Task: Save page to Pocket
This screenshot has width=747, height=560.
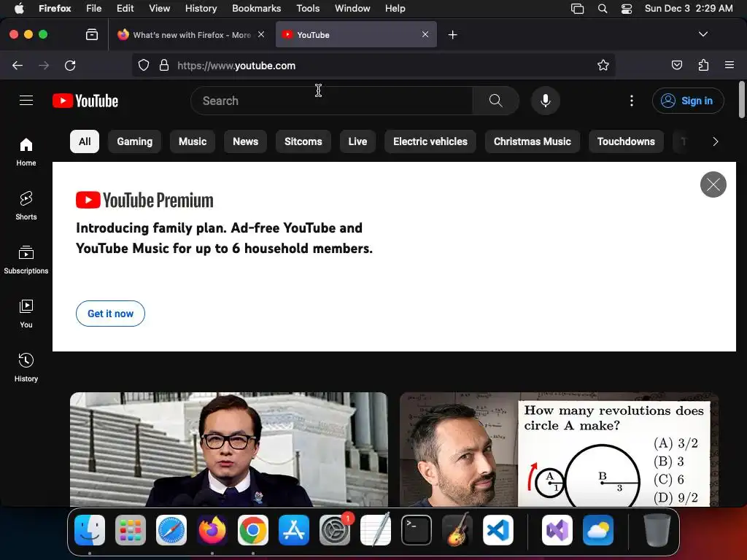Action: click(x=677, y=65)
